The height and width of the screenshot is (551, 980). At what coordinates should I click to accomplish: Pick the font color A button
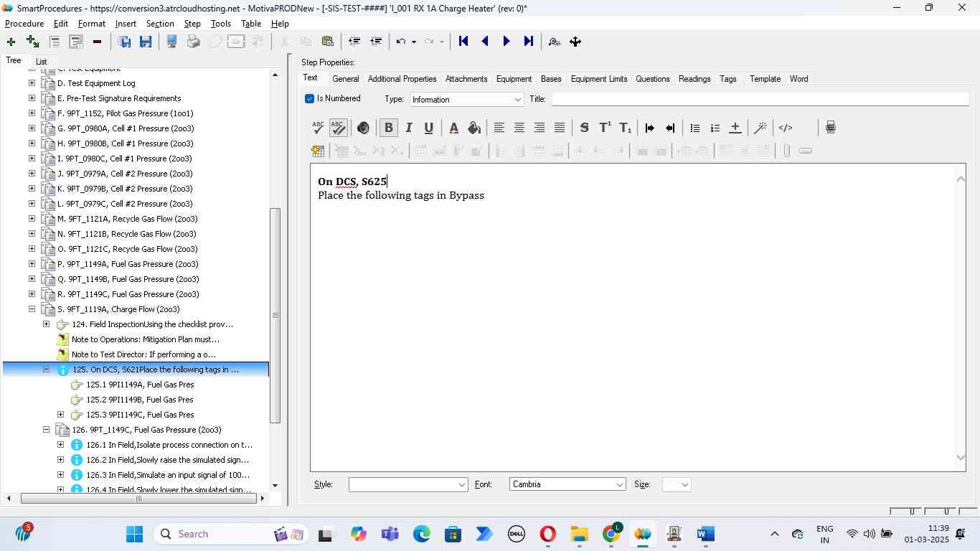(453, 128)
